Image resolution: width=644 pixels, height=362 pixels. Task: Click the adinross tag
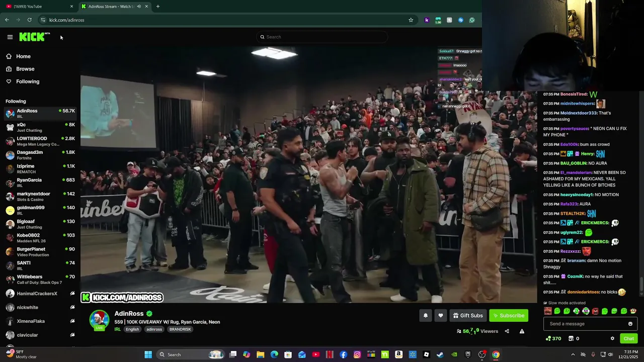(154, 329)
